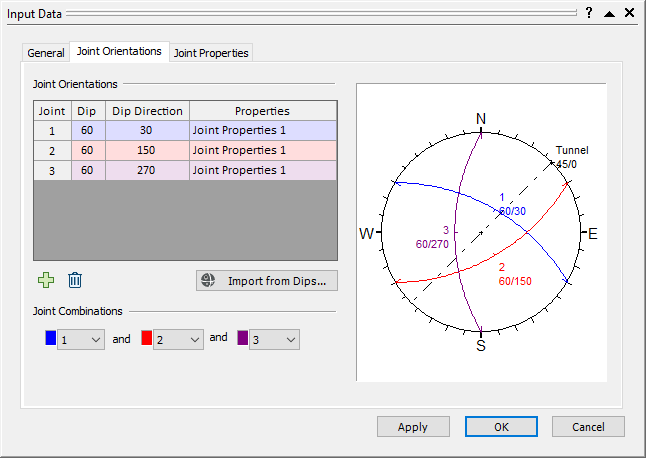Click the Cancel button
This screenshot has width=646, height=458.
588,427
